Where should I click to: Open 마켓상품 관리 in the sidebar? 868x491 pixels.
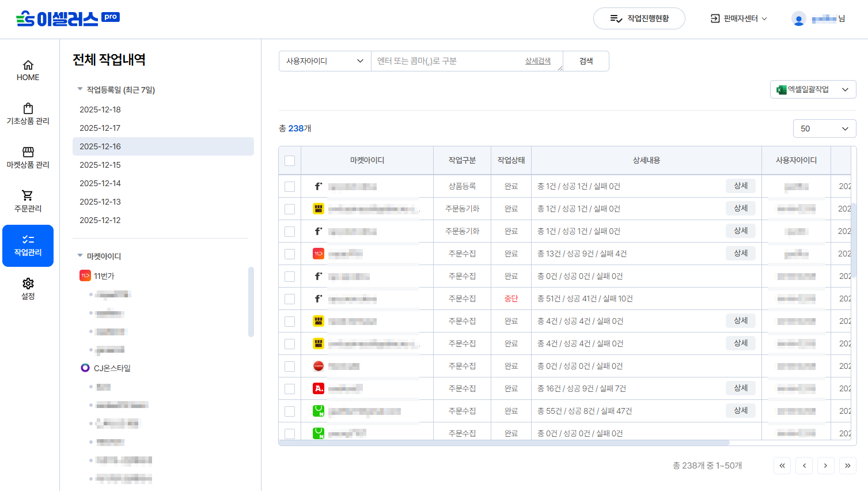point(28,158)
